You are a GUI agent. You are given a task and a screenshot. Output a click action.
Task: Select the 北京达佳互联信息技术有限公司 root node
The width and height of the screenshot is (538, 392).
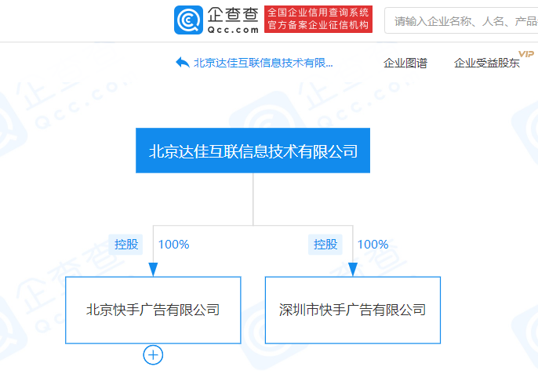(x=253, y=151)
